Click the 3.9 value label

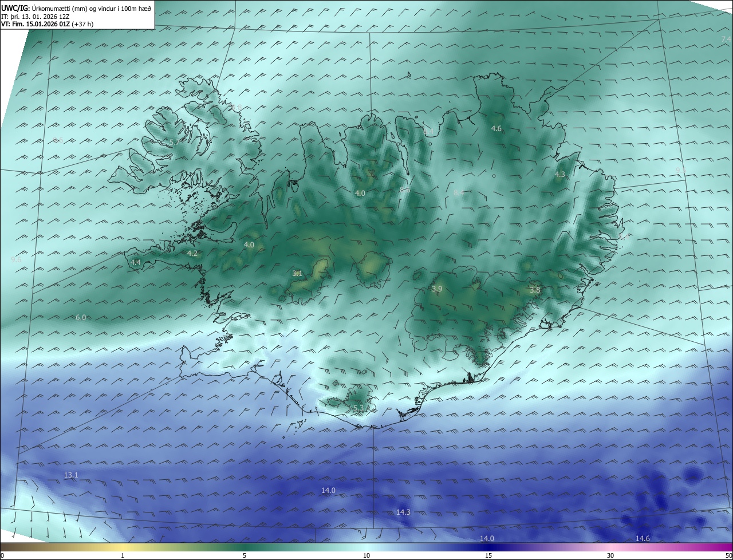437,289
